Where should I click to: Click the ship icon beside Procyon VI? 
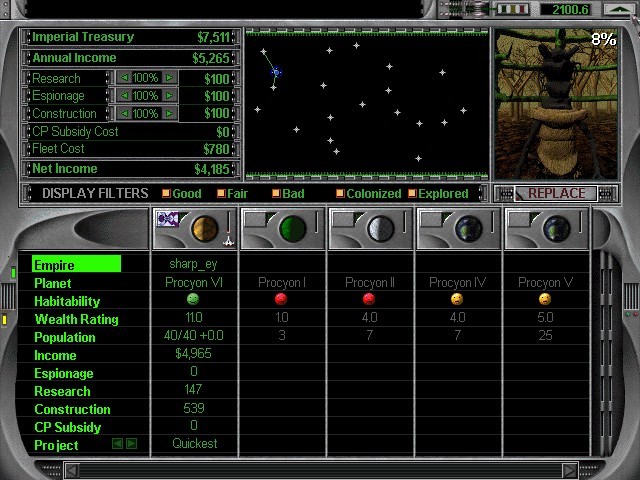[x=229, y=241]
